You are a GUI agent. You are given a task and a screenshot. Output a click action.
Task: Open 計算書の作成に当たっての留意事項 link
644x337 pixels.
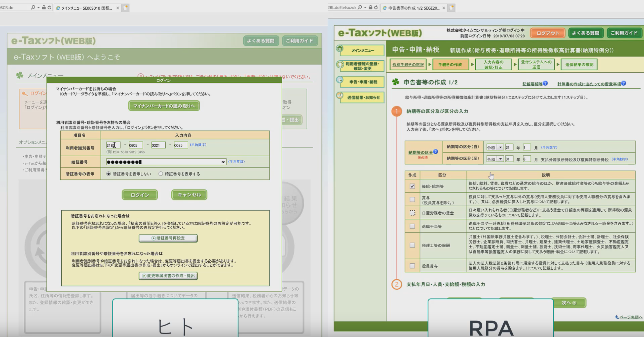(x=589, y=84)
